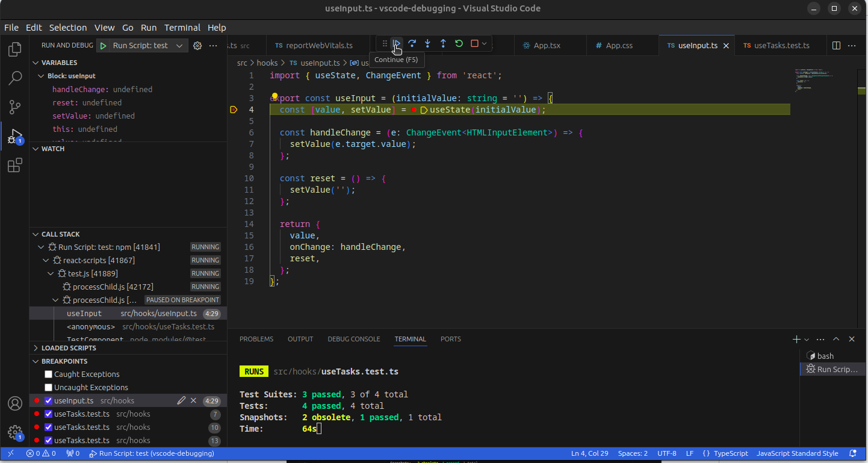Click Step Out debug icon
The height and width of the screenshot is (463, 868).
443,43
